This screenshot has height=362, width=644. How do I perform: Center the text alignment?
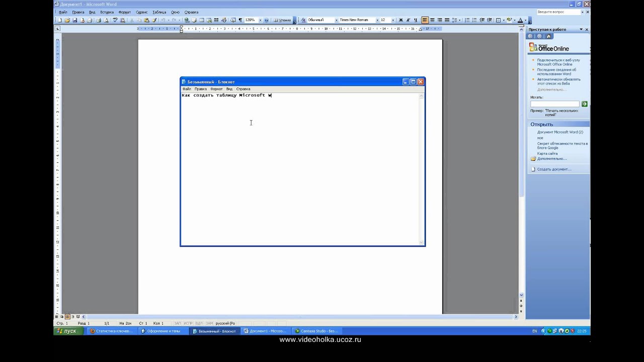[x=432, y=20]
